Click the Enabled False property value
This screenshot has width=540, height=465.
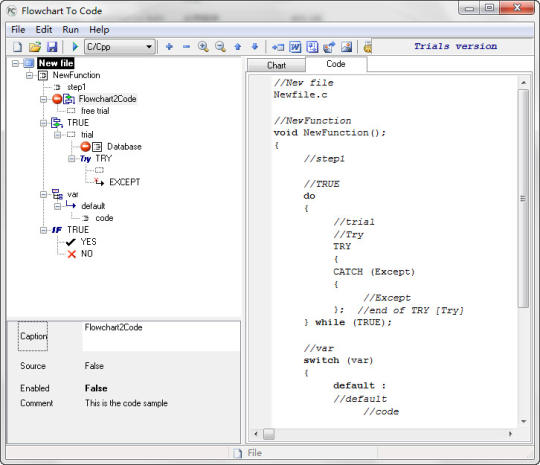(x=96, y=388)
